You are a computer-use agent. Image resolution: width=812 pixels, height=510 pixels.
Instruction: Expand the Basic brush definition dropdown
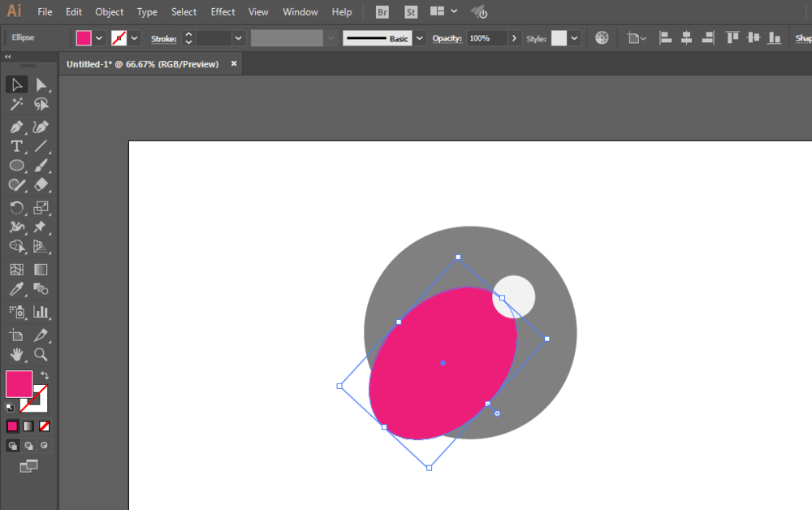point(420,38)
